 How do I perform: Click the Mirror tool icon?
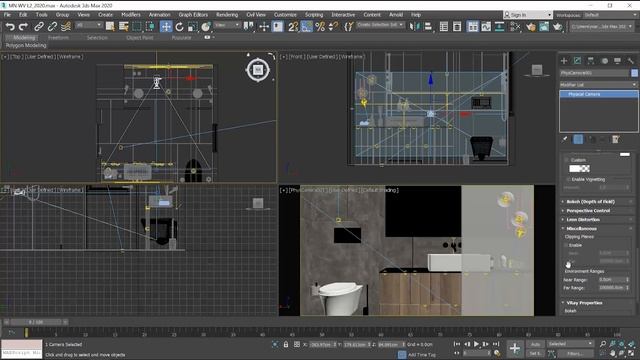click(414, 27)
